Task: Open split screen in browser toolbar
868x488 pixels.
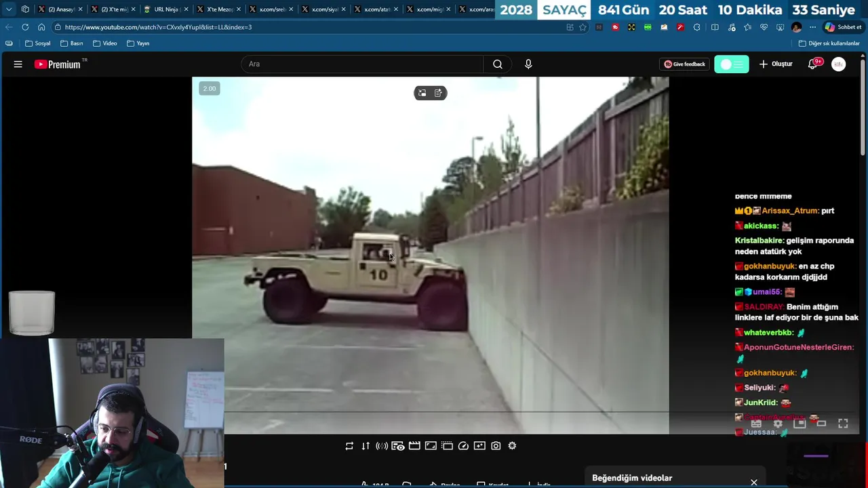Action: point(715,27)
